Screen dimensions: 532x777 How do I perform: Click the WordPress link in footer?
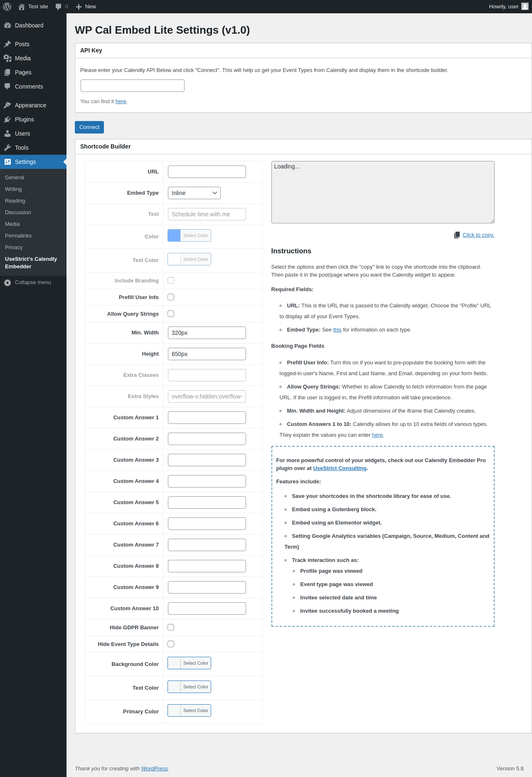pyautogui.click(x=155, y=769)
